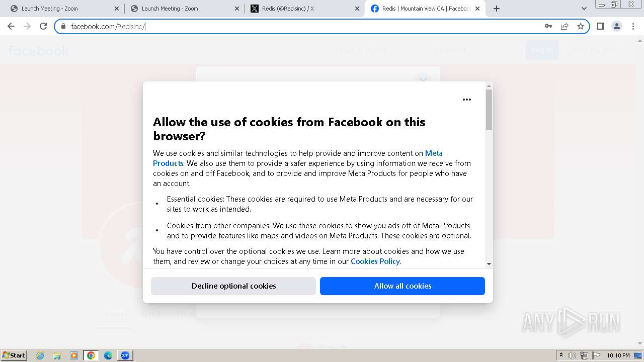This screenshot has height=362, width=644.
Task: Open the Chrome three-dot menu
Action: click(x=633, y=26)
